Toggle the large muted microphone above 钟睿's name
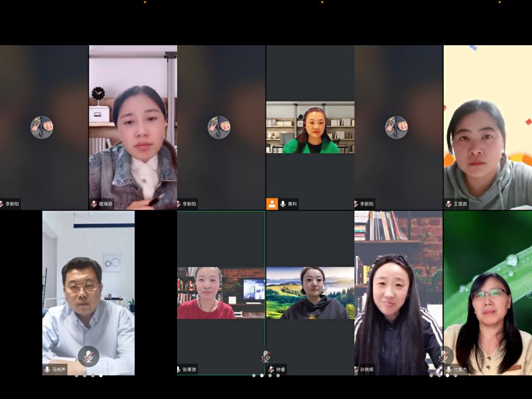Image resolution: width=532 pixels, height=399 pixels. pos(266,356)
